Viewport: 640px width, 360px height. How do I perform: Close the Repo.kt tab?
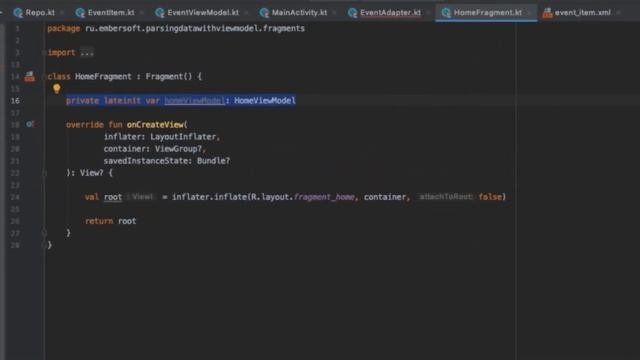pyautogui.click(x=62, y=13)
